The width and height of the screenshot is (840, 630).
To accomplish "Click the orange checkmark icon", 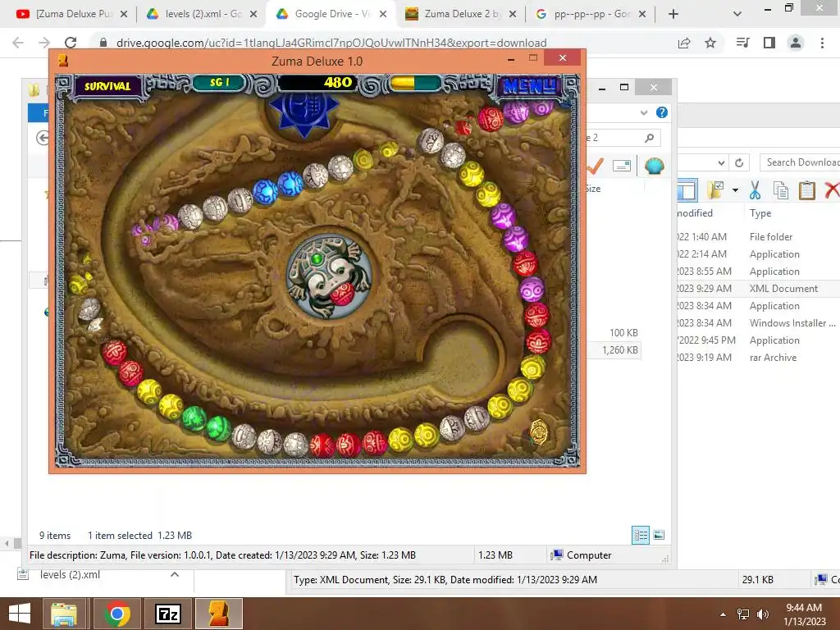I will (x=595, y=166).
